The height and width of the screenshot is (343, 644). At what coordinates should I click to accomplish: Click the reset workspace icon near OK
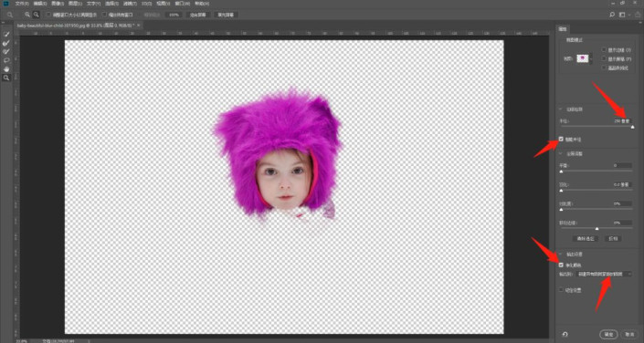pos(565,335)
